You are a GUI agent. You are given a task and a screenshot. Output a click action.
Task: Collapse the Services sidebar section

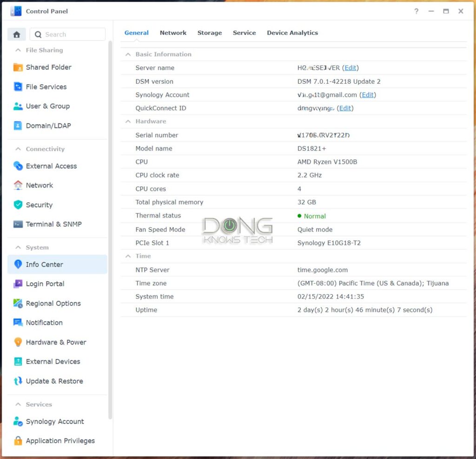(18, 404)
